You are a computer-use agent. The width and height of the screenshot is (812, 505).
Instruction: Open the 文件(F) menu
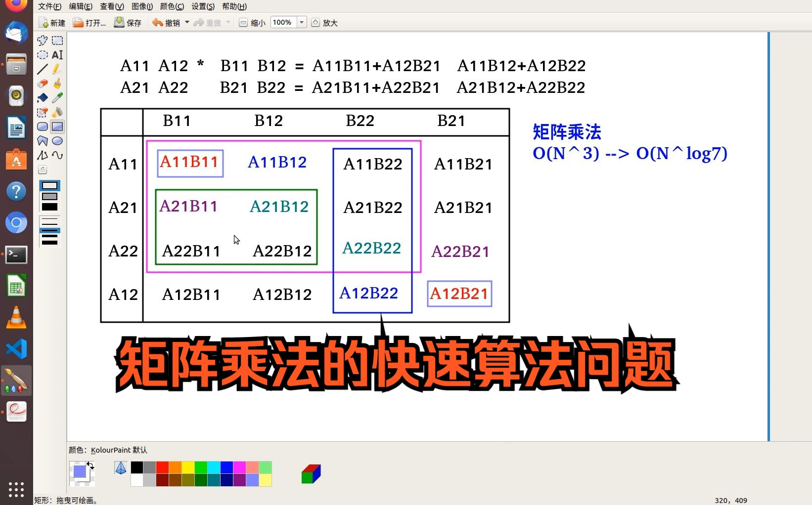(49, 6)
